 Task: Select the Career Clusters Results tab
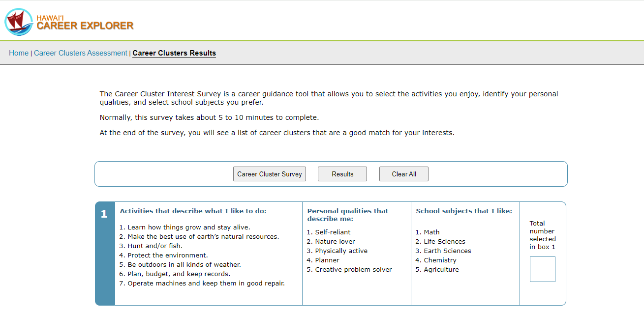coord(174,53)
